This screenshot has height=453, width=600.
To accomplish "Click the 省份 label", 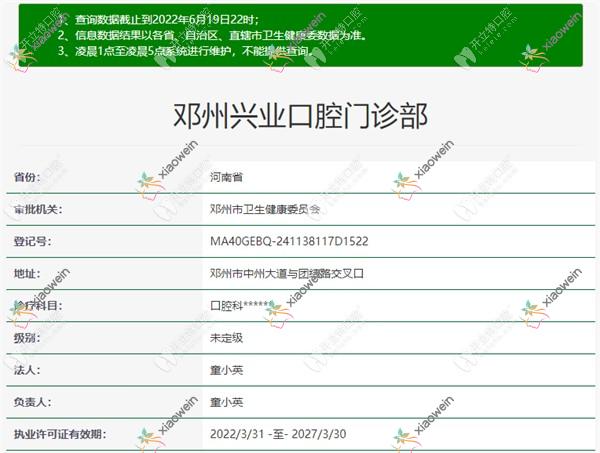I will [x=27, y=177].
